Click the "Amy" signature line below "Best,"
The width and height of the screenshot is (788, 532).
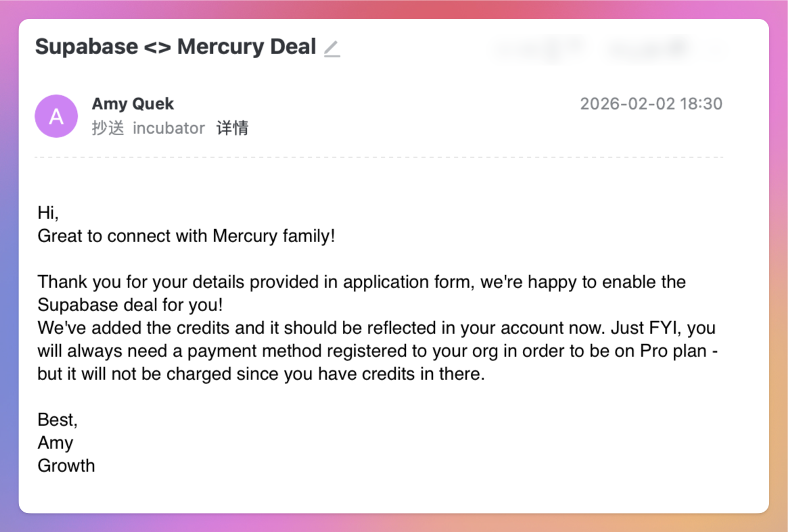[55, 443]
